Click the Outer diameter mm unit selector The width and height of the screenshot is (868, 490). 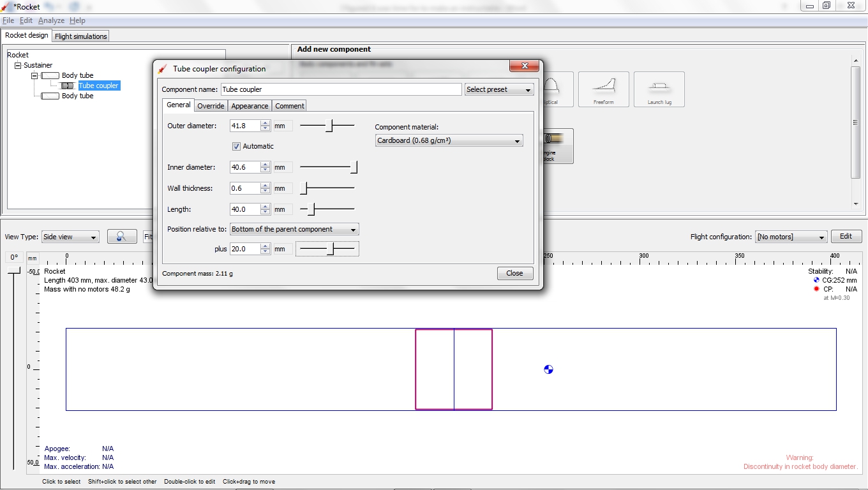[283, 126]
